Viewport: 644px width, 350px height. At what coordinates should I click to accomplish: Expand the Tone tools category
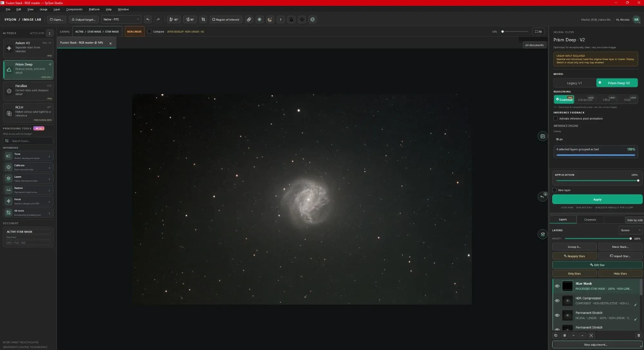click(28, 156)
